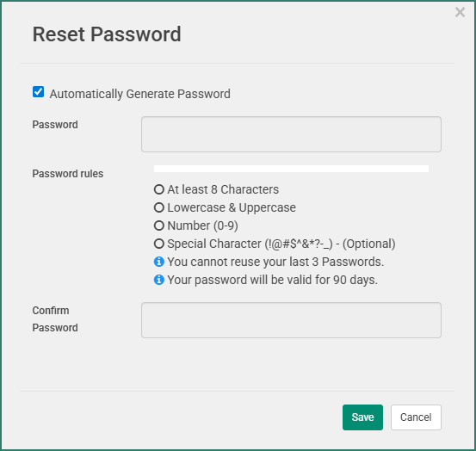Screen dimensions: 476x451
Task: Cancel the password reset
Action: 416,417
